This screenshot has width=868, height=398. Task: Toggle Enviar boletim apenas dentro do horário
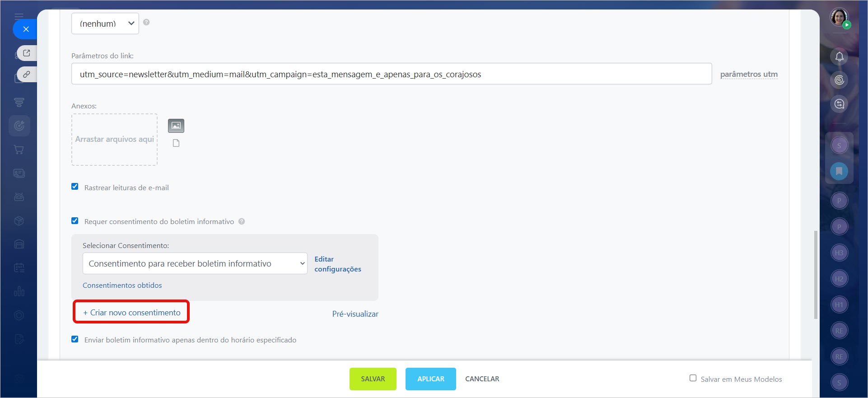pos(75,339)
